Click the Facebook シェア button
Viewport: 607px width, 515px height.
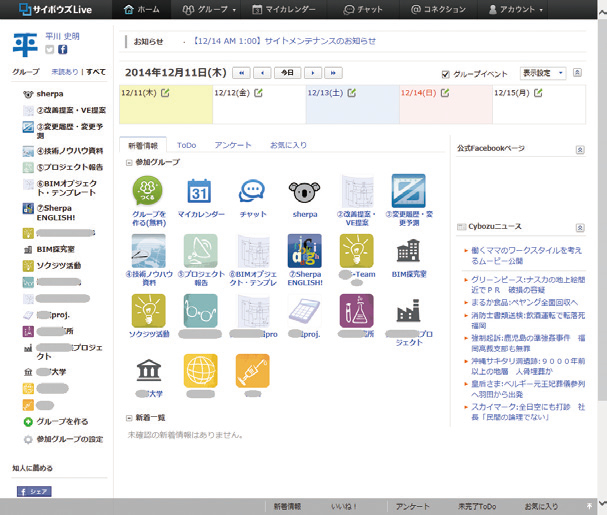pos(34,491)
